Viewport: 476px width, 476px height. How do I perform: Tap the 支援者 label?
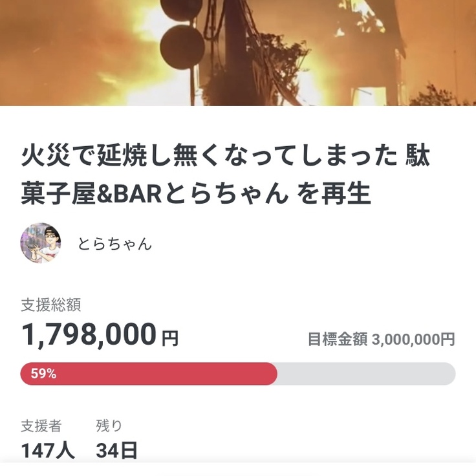pyautogui.click(x=41, y=426)
